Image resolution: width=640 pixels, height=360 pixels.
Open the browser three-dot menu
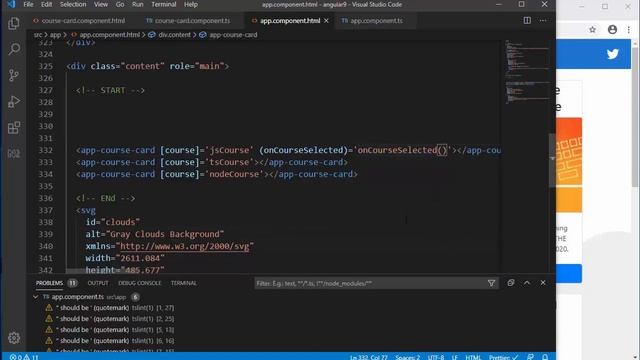629,29
